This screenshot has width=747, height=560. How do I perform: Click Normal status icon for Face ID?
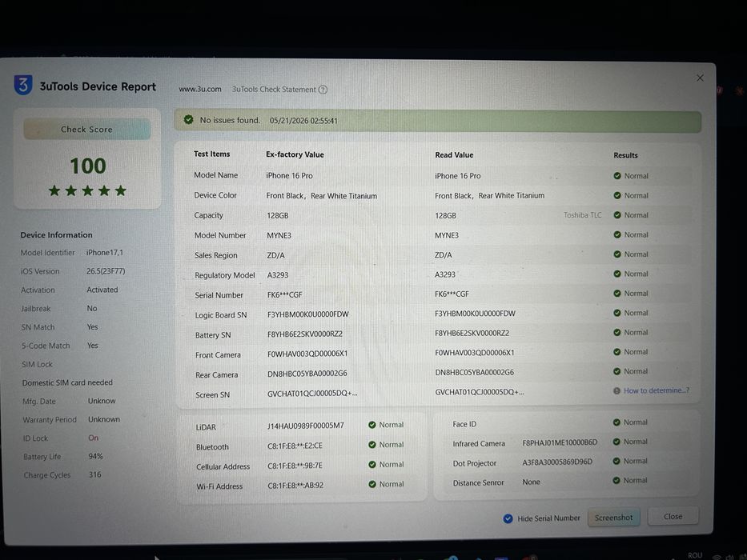click(x=616, y=422)
